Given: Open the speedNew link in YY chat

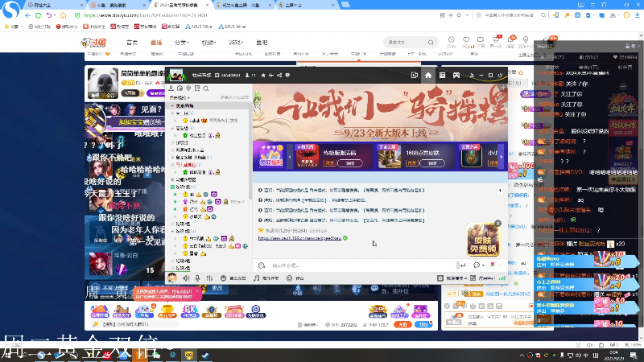Looking at the screenshot, I should (x=299, y=238).
